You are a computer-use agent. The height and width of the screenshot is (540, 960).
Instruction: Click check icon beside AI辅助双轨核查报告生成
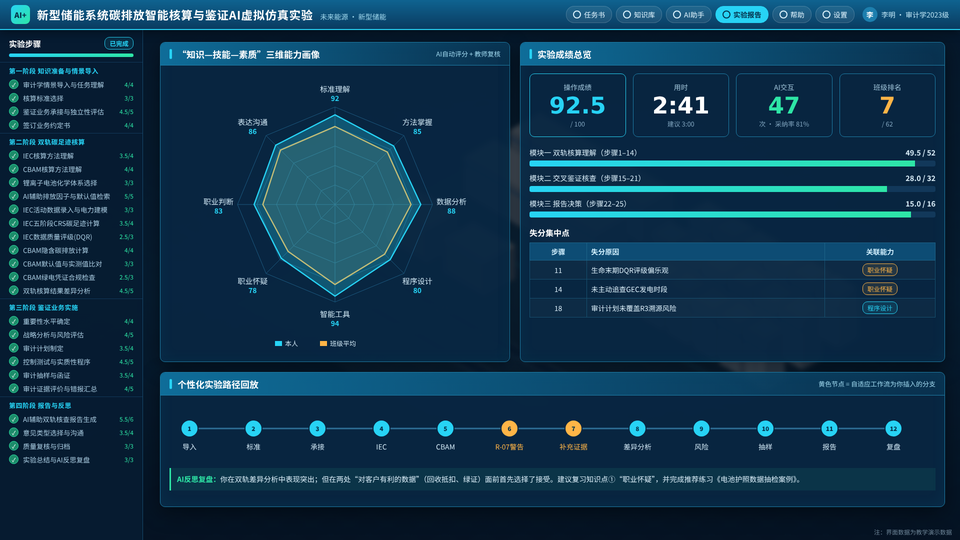coord(13,419)
